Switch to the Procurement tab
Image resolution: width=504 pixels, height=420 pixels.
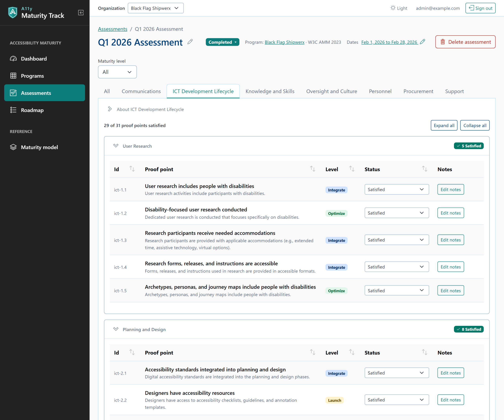coord(418,91)
